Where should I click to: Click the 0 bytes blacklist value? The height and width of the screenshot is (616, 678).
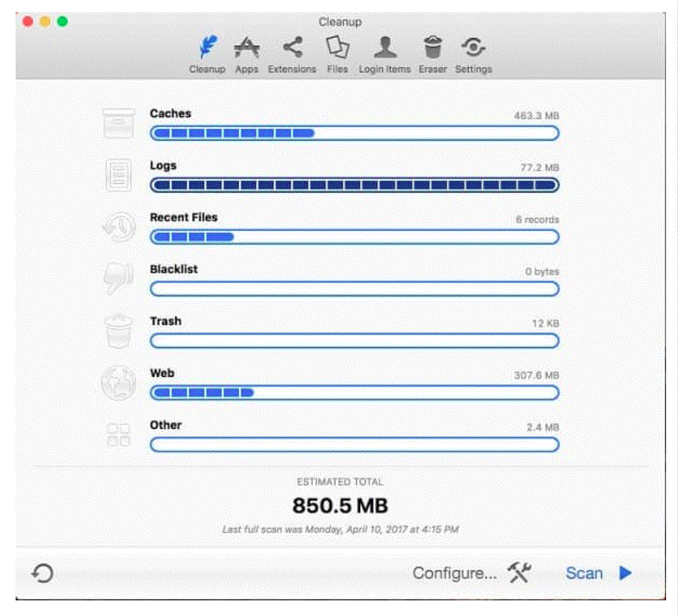(x=542, y=271)
